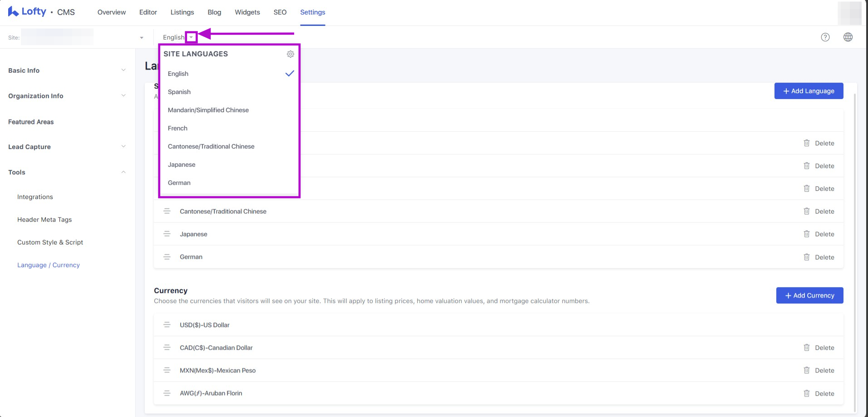Click trash icon for Aruban Florin row
The height and width of the screenshot is (417, 868).
click(807, 393)
